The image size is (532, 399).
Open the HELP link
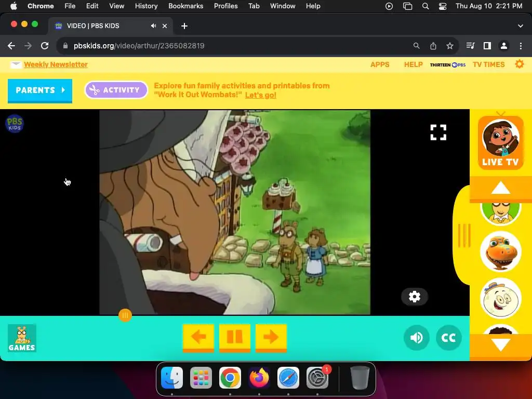tap(413, 64)
